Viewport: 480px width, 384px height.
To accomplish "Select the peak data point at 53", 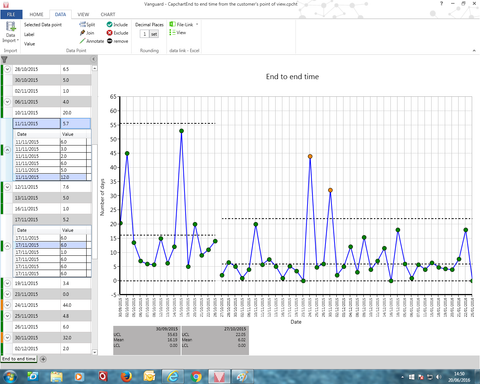I will (181, 131).
